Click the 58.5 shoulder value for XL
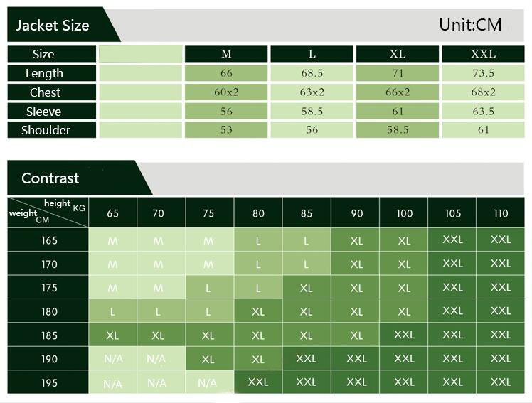The height and width of the screenshot is (403, 532). coord(398,130)
